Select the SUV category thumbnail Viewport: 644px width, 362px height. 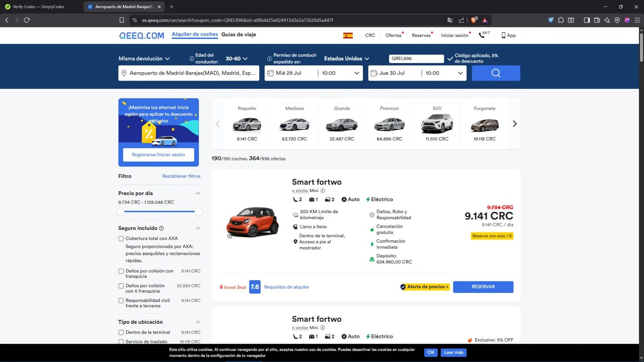point(437,124)
